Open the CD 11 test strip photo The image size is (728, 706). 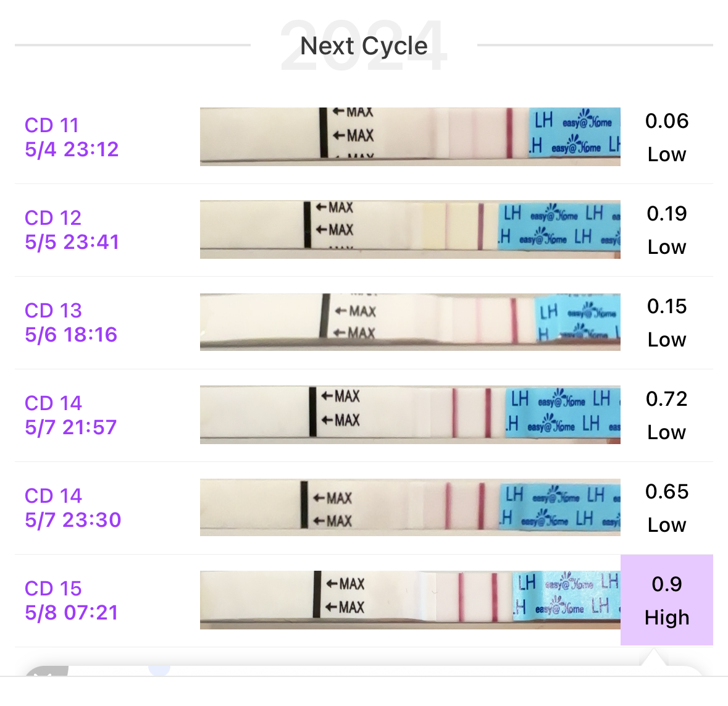[x=410, y=137]
